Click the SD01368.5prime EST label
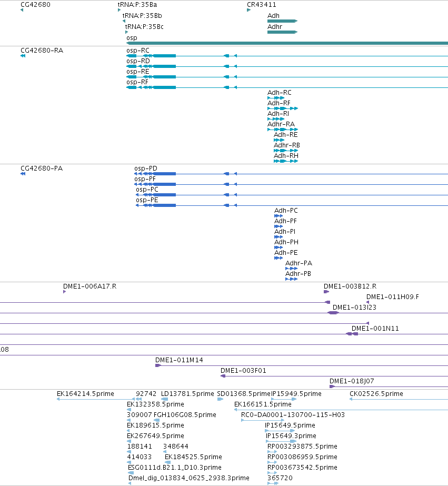 (x=244, y=394)
